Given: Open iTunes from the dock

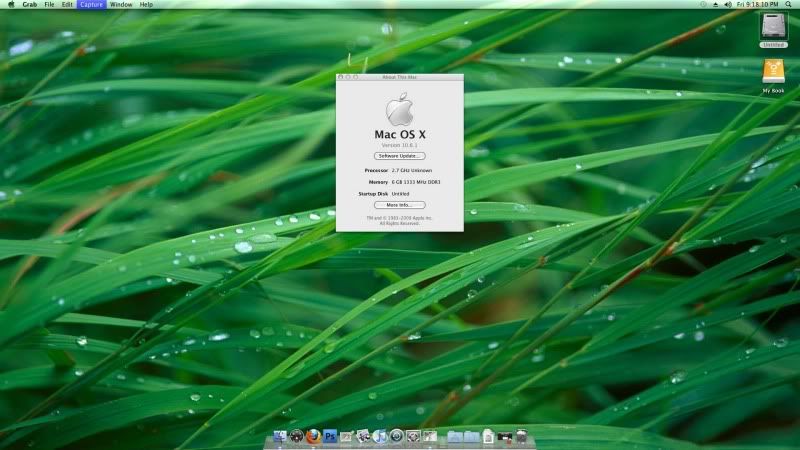Looking at the screenshot, I should coord(380,436).
